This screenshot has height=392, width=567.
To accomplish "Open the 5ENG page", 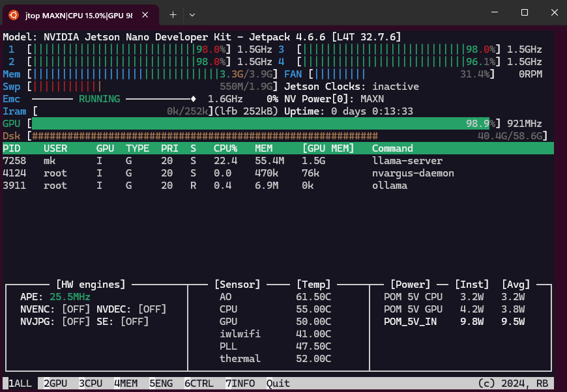I will (x=161, y=384).
